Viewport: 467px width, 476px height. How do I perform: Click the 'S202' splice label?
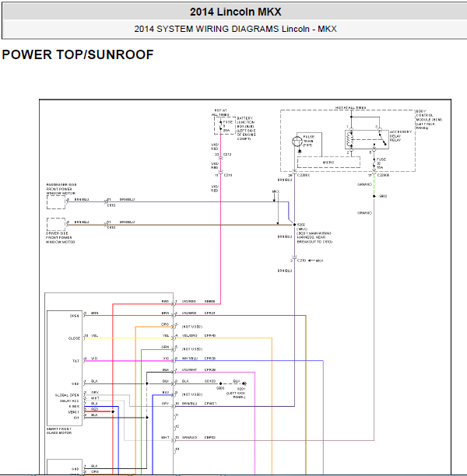(300, 225)
